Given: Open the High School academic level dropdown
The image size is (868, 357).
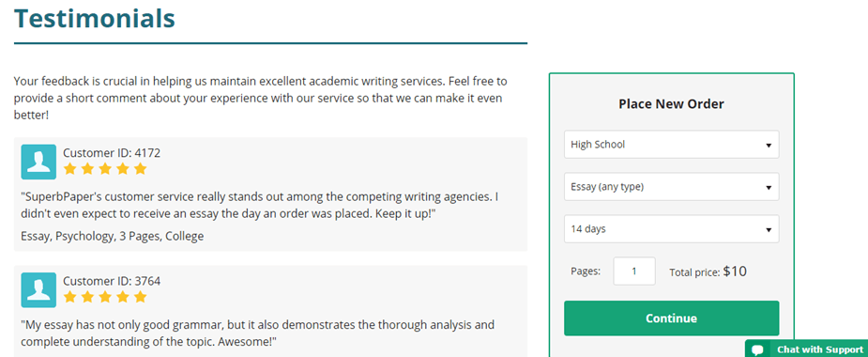Looking at the screenshot, I should [x=672, y=145].
